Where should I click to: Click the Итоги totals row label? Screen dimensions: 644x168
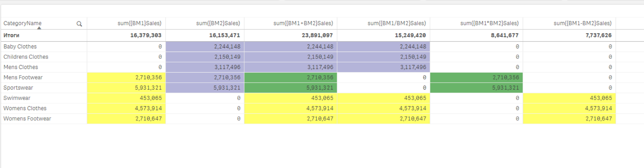coord(11,35)
